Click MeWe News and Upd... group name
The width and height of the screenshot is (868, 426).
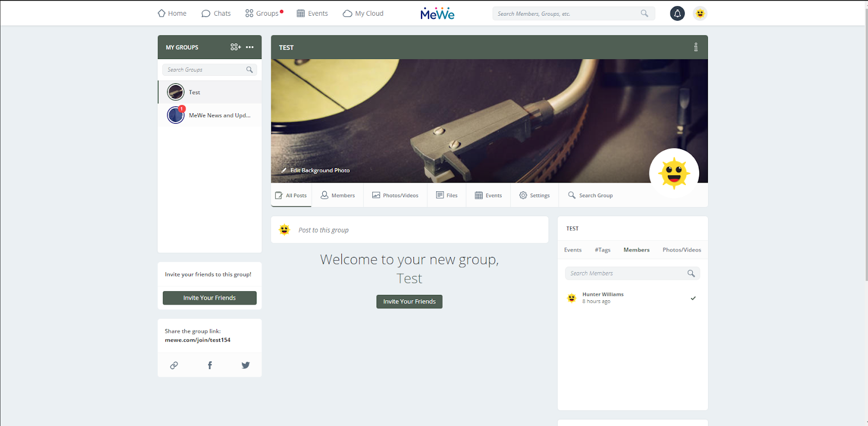(x=220, y=115)
